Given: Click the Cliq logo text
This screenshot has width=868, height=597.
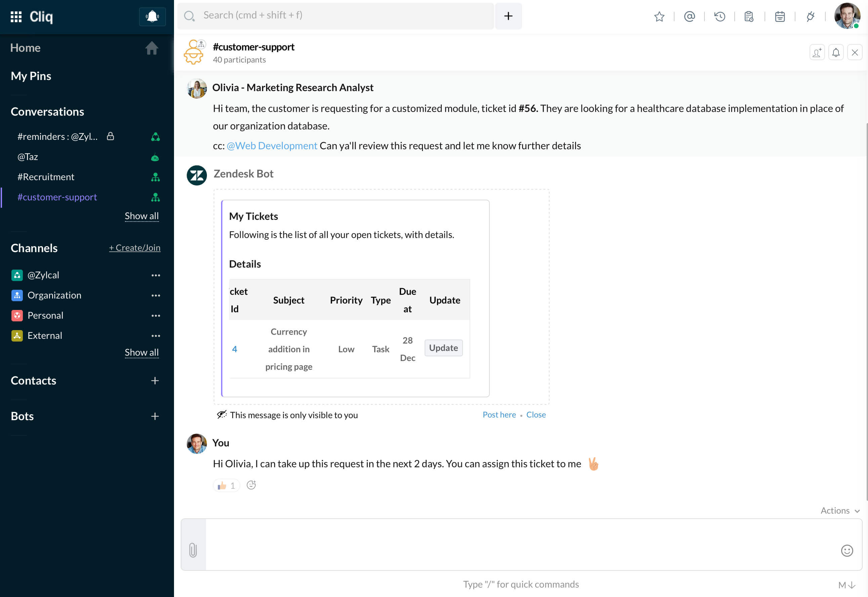Looking at the screenshot, I should [41, 16].
